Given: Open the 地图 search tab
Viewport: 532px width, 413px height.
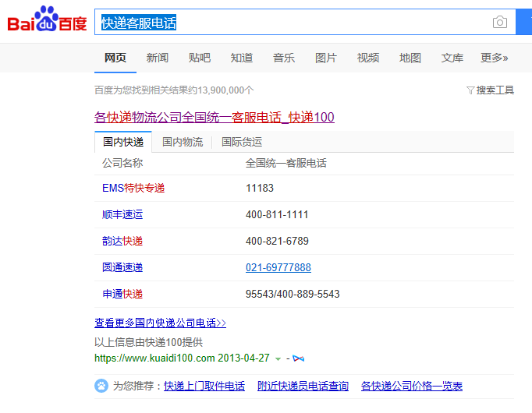Looking at the screenshot, I should tap(410, 58).
